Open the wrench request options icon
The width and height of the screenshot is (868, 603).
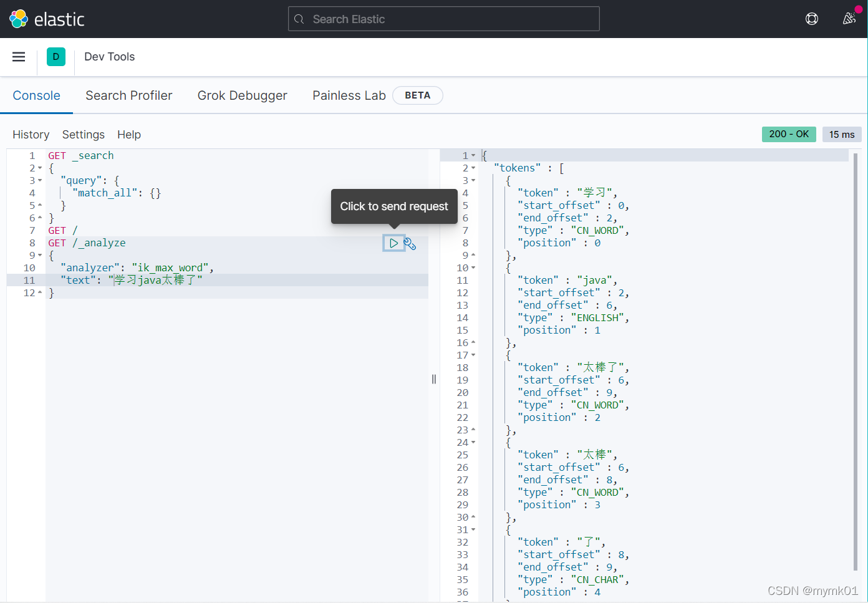410,243
